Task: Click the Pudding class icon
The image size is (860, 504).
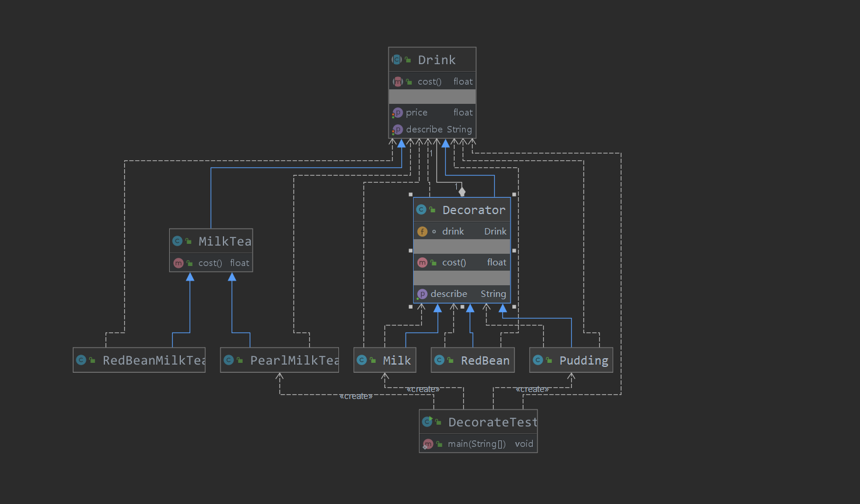Action: (x=538, y=360)
